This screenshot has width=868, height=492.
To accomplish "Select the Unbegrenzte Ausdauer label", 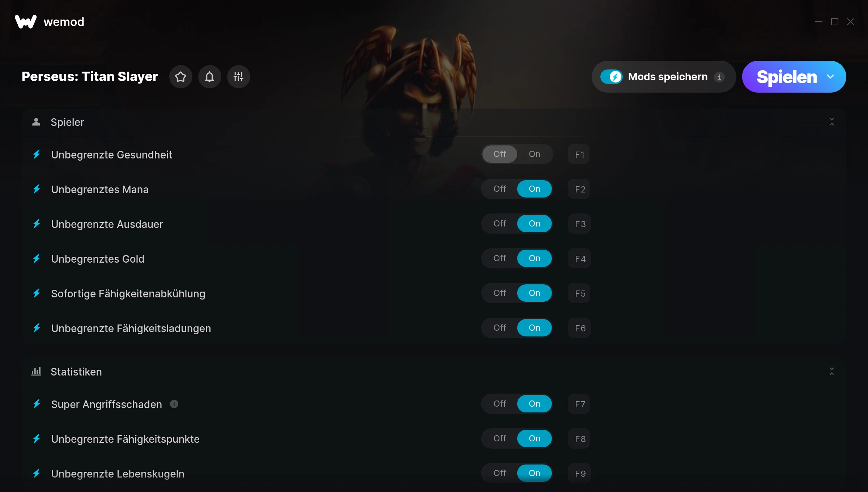I will point(107,224).
